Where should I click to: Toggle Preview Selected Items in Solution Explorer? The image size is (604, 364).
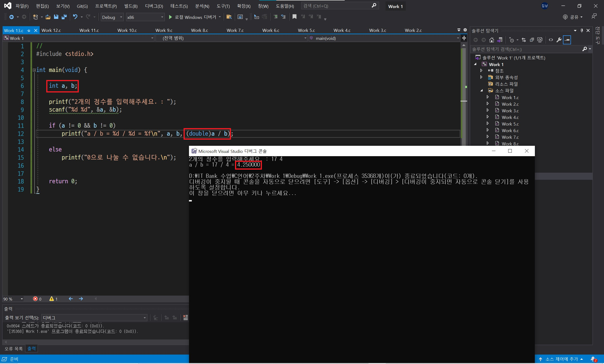(x=567, y=40)
